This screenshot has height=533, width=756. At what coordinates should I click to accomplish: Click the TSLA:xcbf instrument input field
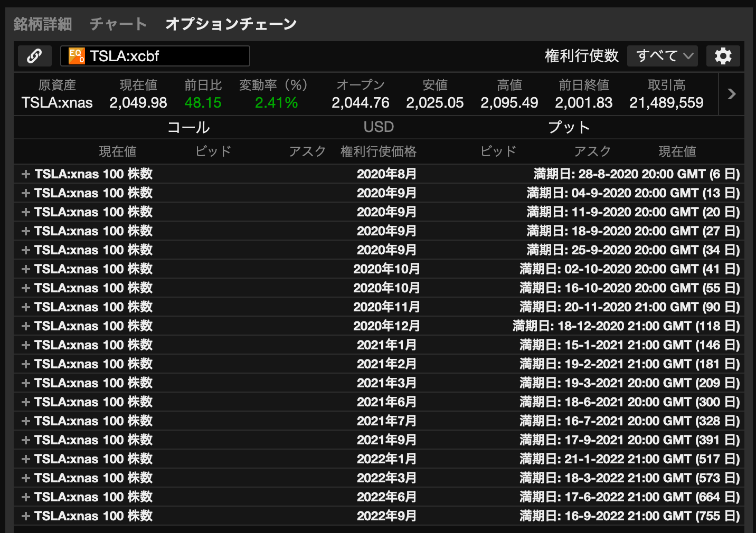tap(155, 56)
